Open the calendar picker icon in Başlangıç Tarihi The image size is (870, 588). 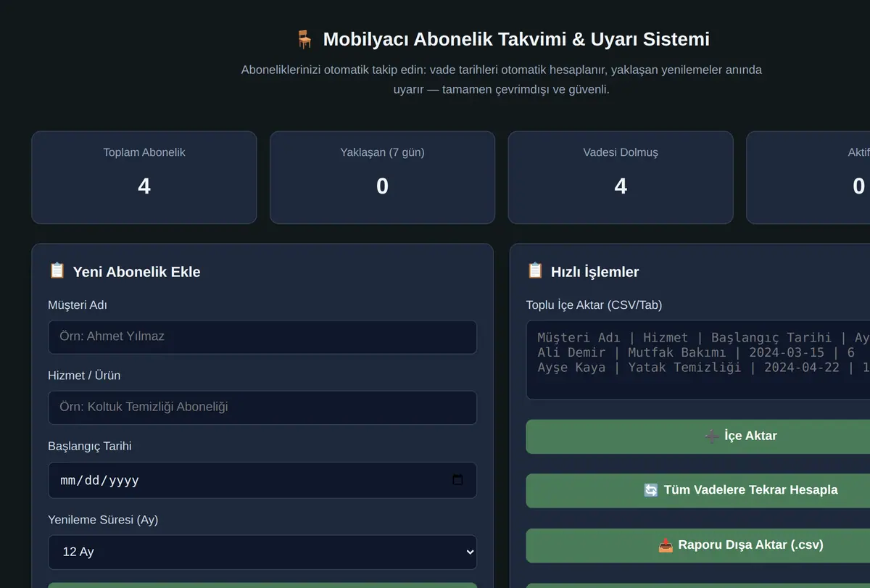(x=457, y=480)
